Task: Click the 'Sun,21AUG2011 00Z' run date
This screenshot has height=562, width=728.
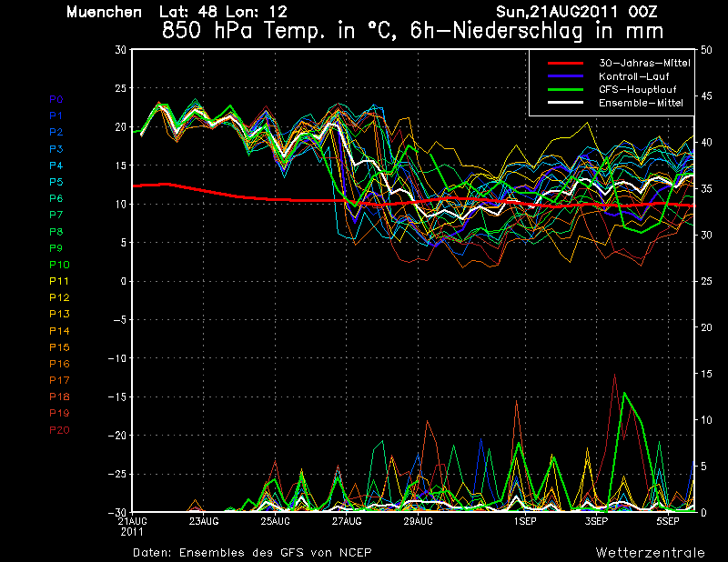Action: click(x=577, y=12)
